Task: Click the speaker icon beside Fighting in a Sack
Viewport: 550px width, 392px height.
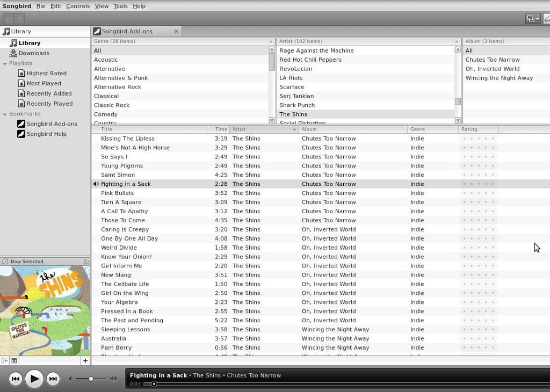Action: (x=96, y=184)
